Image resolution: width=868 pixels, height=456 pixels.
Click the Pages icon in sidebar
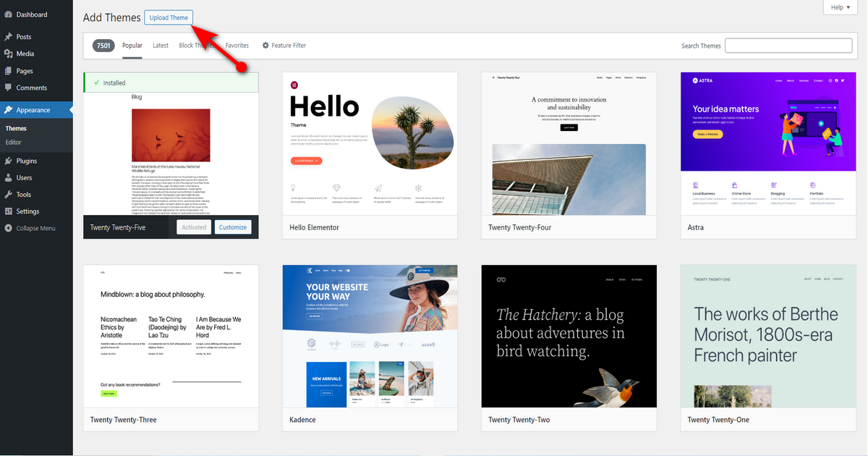(8, 71)
